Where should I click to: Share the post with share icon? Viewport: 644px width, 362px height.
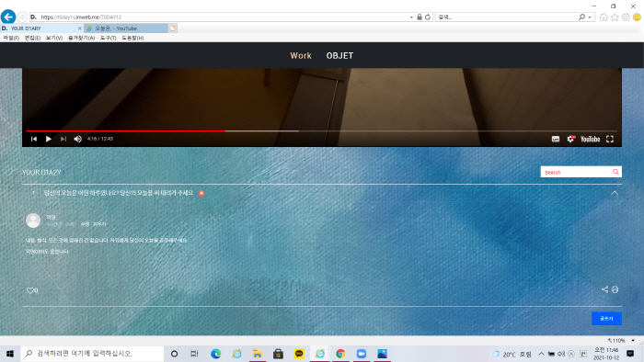point(604,289)
